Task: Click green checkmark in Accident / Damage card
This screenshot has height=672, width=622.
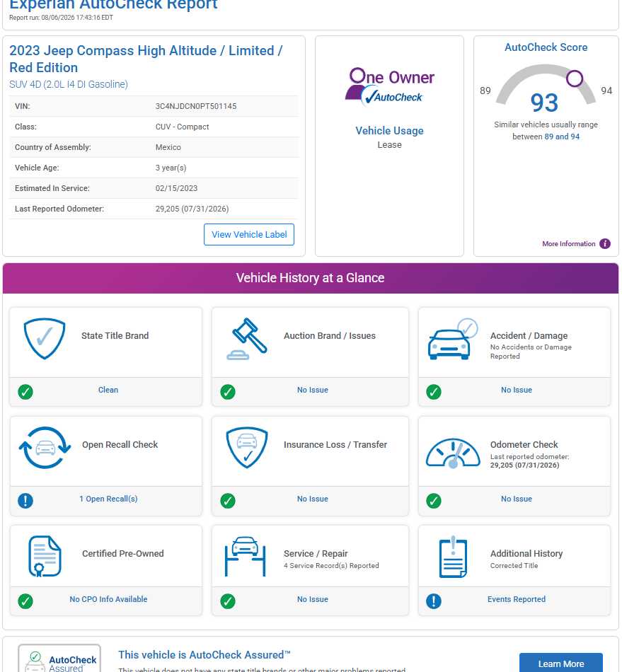Action: pos(433,392)
